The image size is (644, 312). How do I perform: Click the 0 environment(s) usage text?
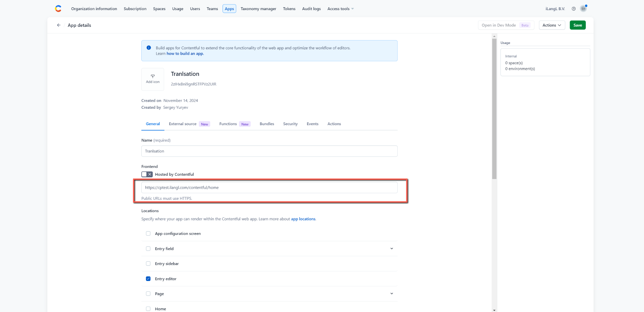[x=520, y=69]
